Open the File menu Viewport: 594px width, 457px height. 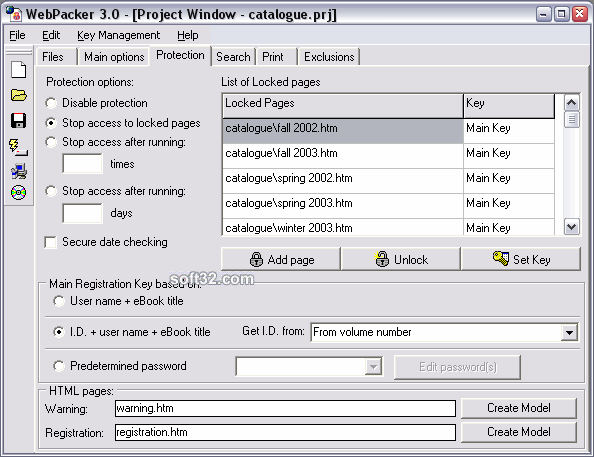pos(17,35)
